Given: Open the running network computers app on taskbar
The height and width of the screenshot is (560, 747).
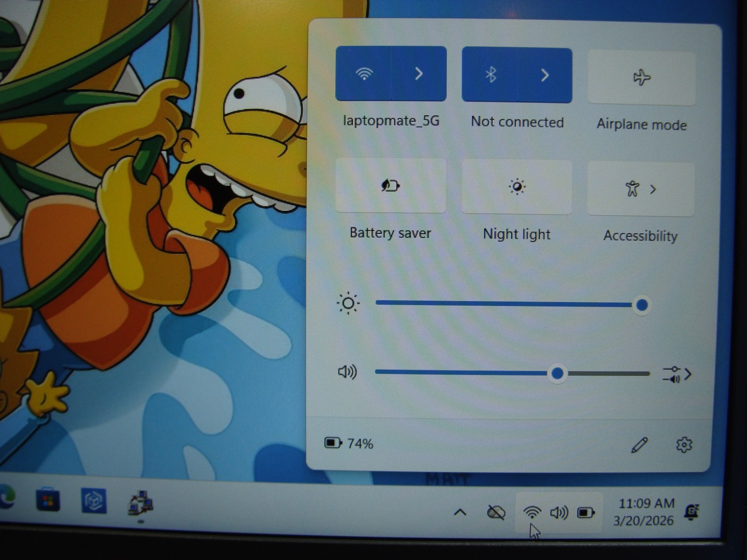Looking at the screenshot, I should (140, 503).
